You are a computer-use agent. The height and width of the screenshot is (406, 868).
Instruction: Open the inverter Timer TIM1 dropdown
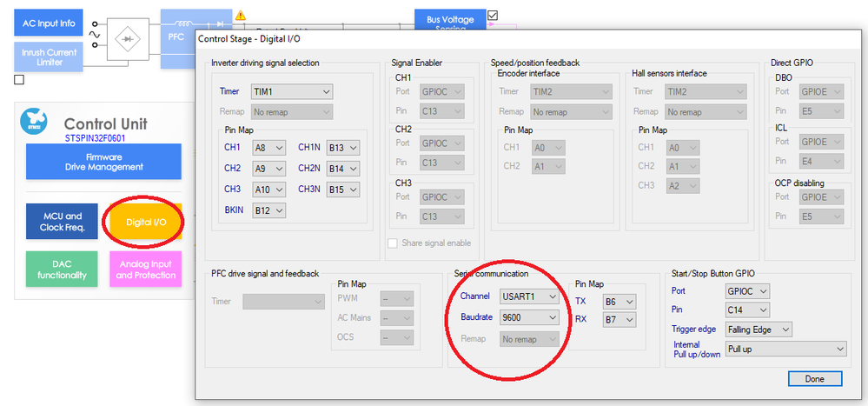292,91
